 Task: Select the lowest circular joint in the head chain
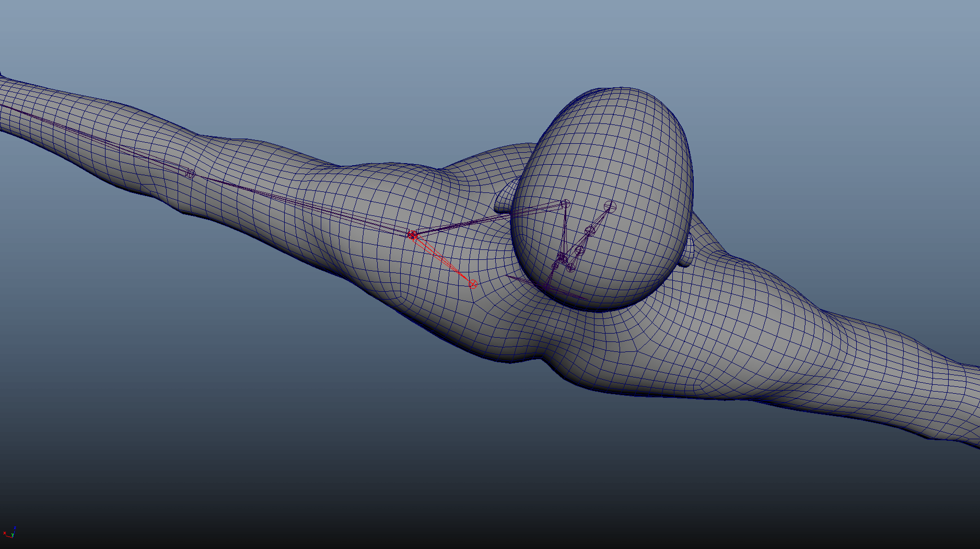pos(571,267)
